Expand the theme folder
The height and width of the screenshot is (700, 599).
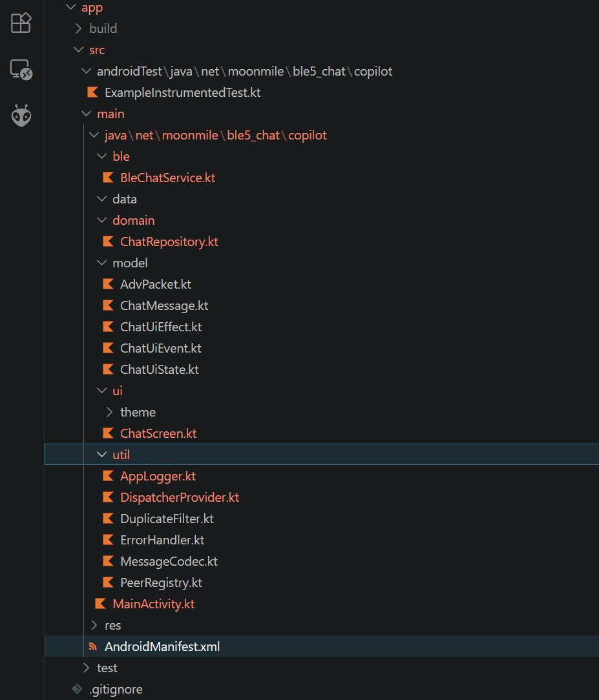pyautogui.click(x=109, y=412)
